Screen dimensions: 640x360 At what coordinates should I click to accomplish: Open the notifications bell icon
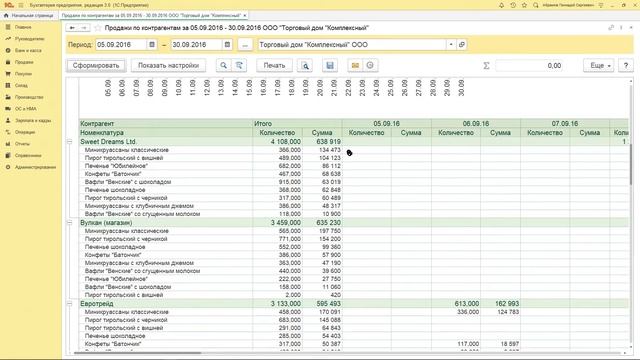point(502,5)
